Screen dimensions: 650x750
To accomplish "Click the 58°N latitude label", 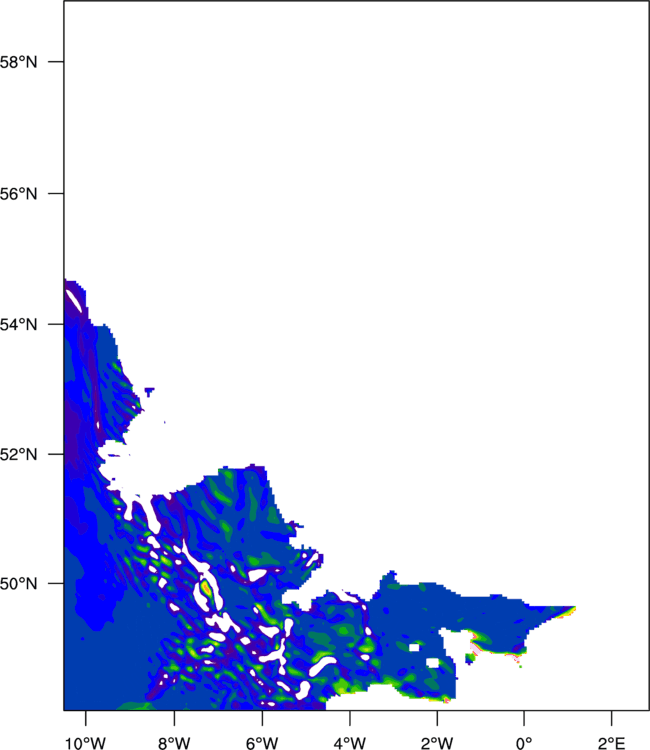I will click(x=18, y=62).
